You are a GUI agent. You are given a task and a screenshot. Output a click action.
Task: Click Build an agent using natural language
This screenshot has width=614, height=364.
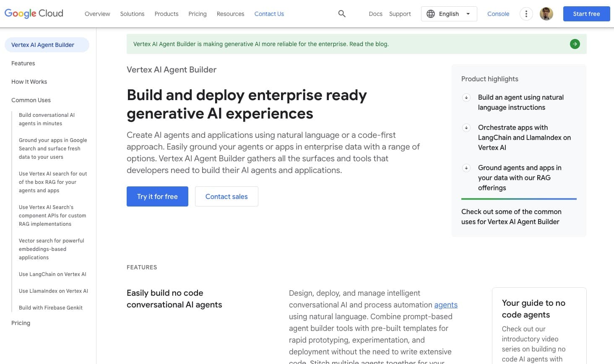point(520,103)
